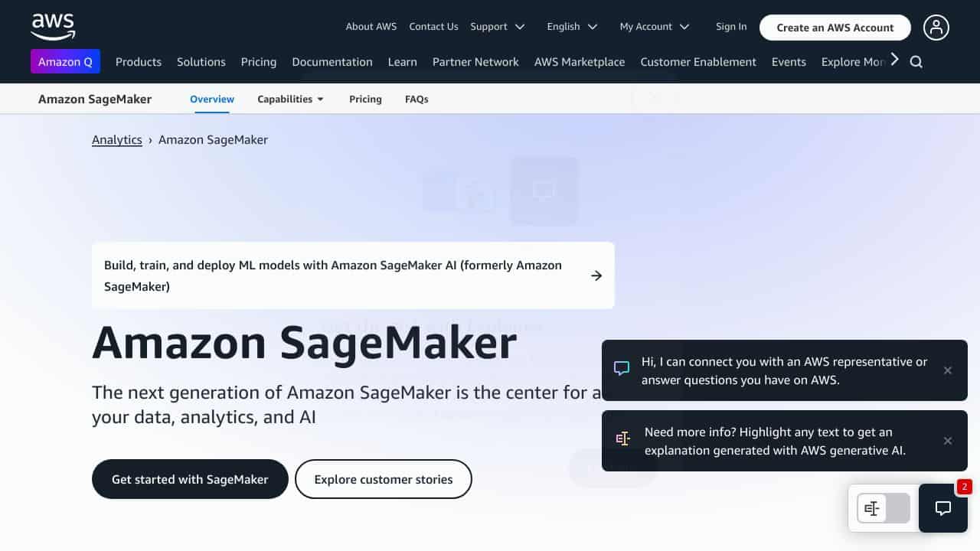Click the arrow in SageMaker AI banner
The image size is (980, 551).
coord(596,275)
